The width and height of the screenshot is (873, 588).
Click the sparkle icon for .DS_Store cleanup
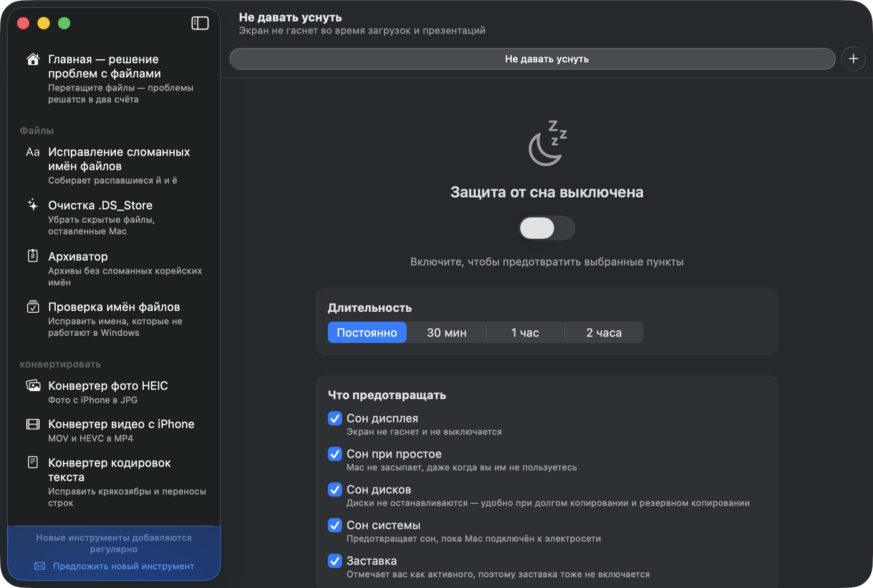pyautogui.click(x=33, y=205)
